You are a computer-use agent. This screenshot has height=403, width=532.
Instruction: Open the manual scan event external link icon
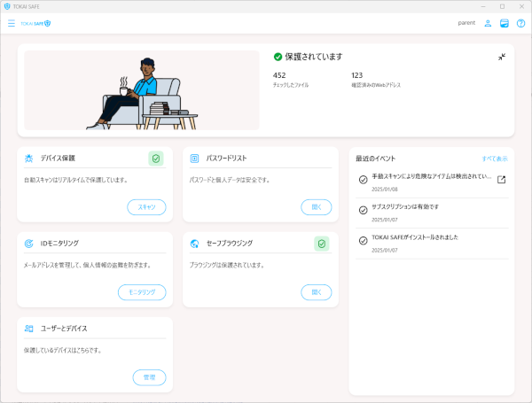[x=501, y=180]
